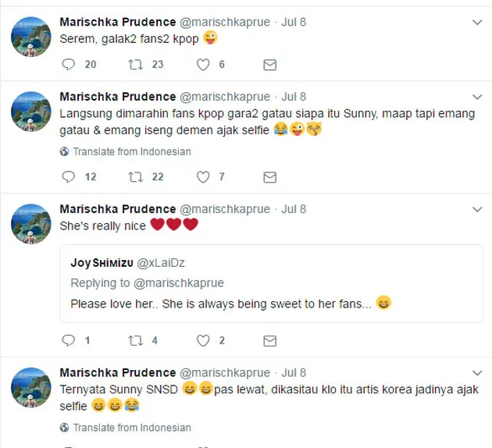Expand the caret menu on "Langsung dimarahin" tweet

coord(477,98)
